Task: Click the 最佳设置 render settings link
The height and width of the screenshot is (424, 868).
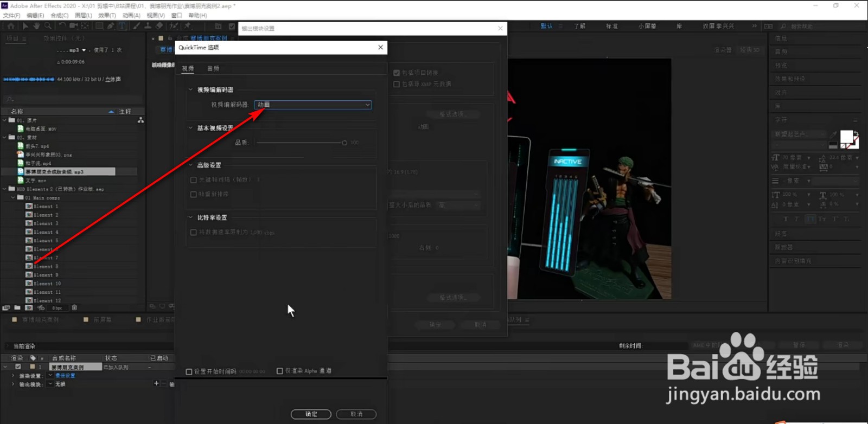Action: (65, 376)
